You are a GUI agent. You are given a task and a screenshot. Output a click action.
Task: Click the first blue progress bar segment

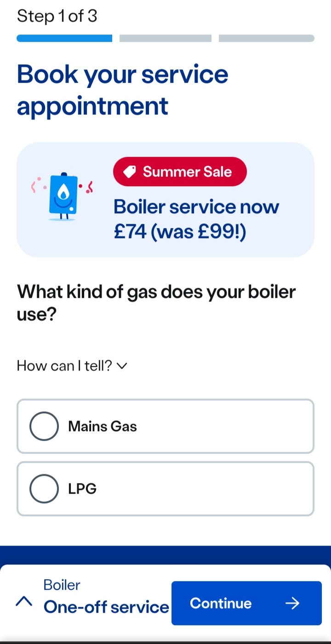point(64,38)
